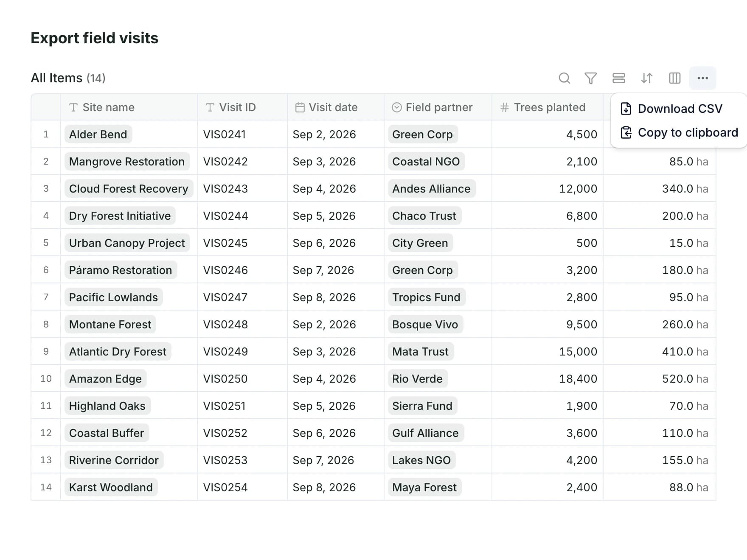The image size is (747, 560).
Task: Select the Cloud Forest Recovery site tag
Action: click(x=129, y=189)
